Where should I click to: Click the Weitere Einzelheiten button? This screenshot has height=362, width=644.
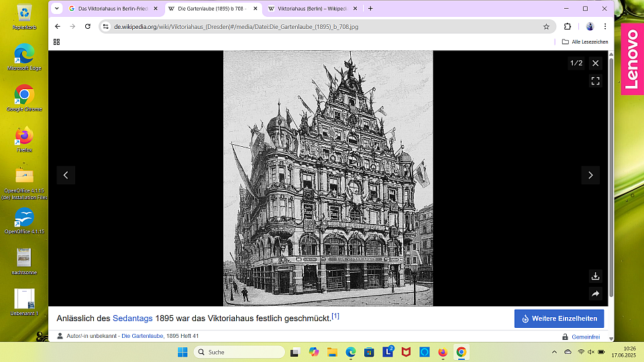[559, 318]
